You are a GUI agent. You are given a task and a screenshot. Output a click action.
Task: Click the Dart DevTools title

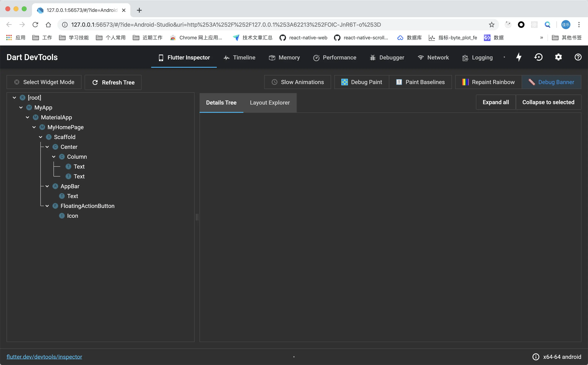32,57
